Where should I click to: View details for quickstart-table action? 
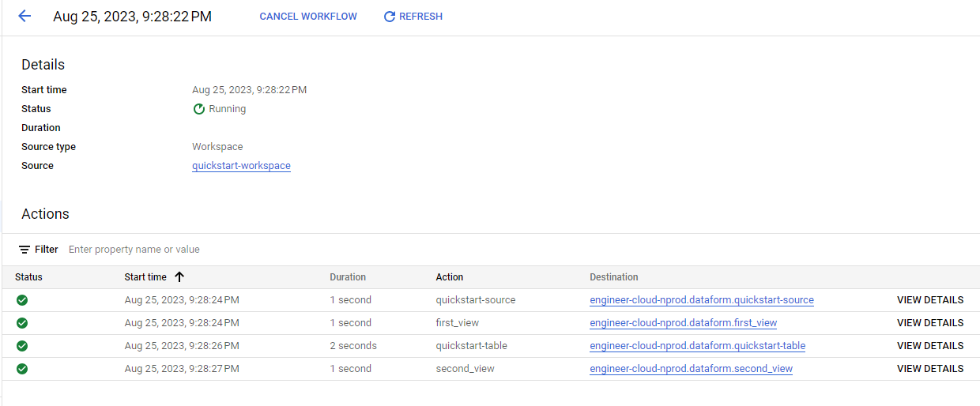(930, 346)
